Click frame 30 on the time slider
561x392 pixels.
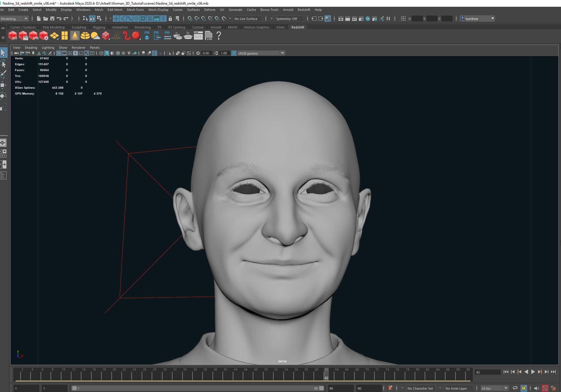coord(163,376)
